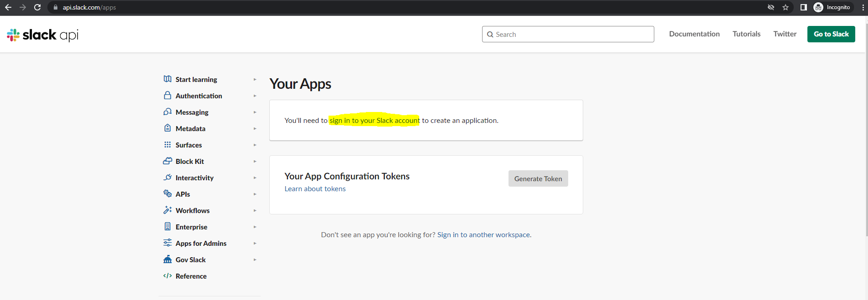Viewport: 868px width, 300px height.
Task: Click the third-party cookies blocked eye icon
Action: coord(771,7)
